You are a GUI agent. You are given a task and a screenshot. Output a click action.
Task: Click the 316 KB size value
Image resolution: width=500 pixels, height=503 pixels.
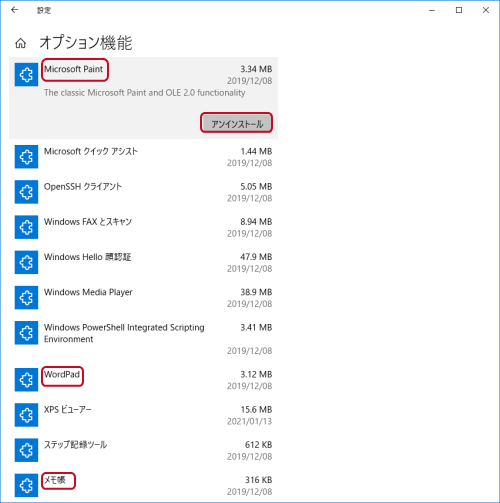[x=259, y=480]
